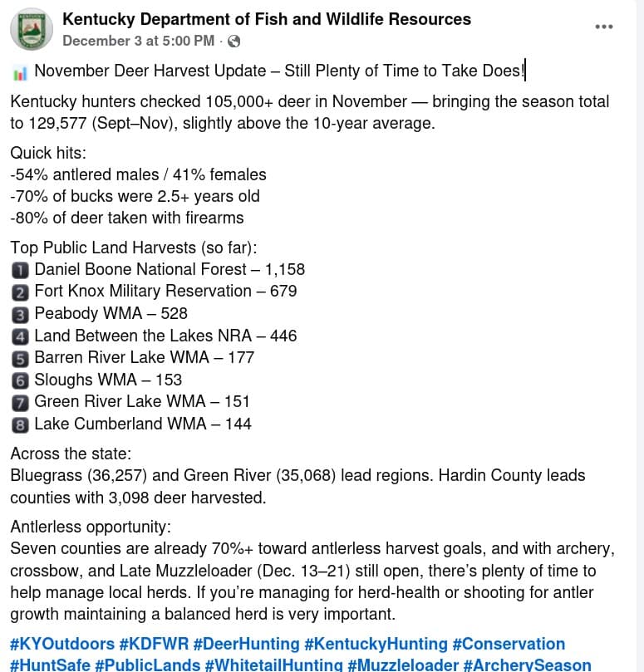Open Kentucky Department of Fish and Wildlife page
The height and width of the screenshot is (672, 644).
coord(267,19)
